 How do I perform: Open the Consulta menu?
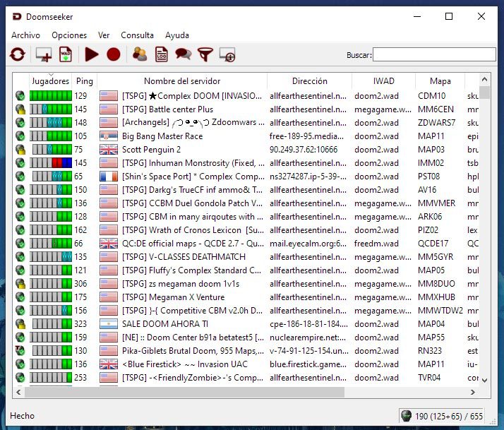point(137,35)
